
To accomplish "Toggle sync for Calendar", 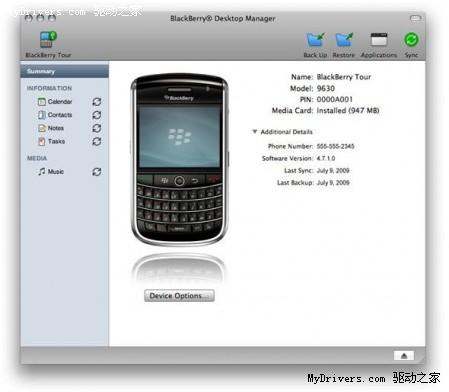I will point(97,102).
